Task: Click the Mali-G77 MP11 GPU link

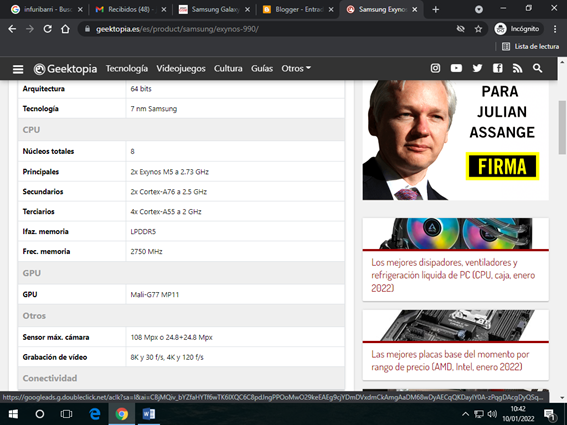Action: pyautogui.click(x=154, y=294)
